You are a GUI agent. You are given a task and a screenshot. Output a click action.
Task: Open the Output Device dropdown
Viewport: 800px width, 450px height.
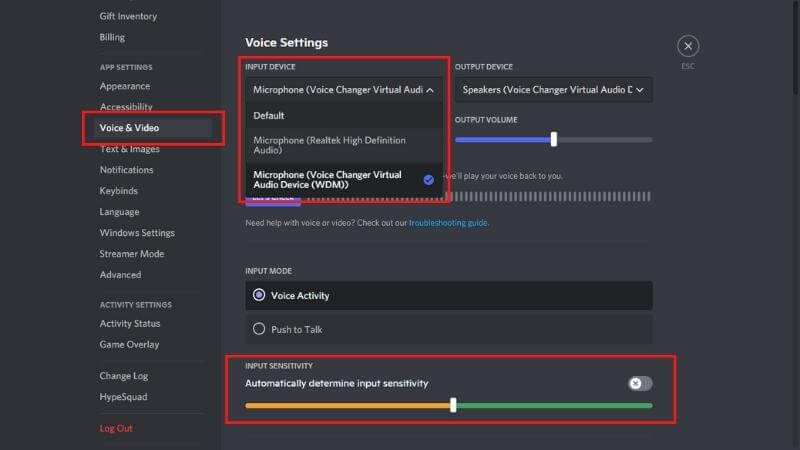(554, 90)
